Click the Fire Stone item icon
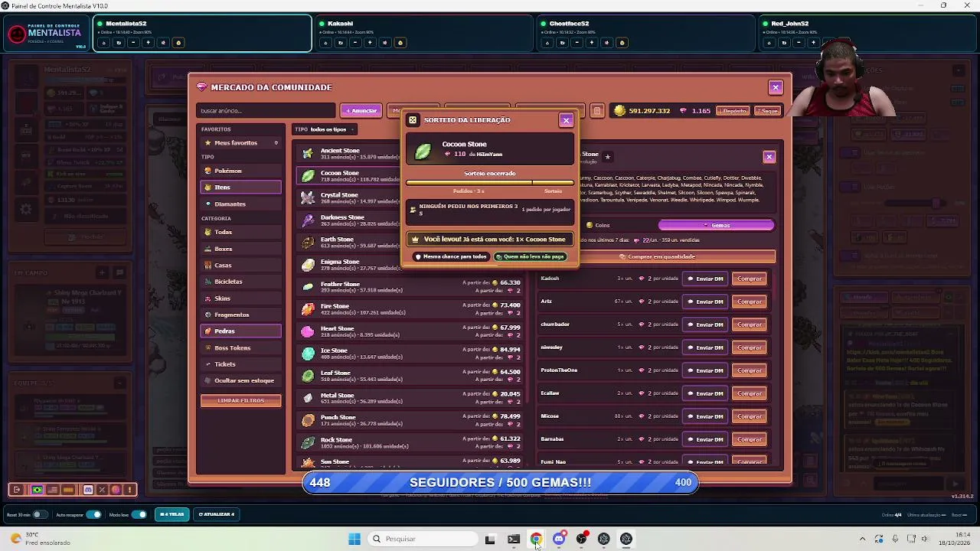Viewport: 980px width, 551px height. (x=308, y=309)
